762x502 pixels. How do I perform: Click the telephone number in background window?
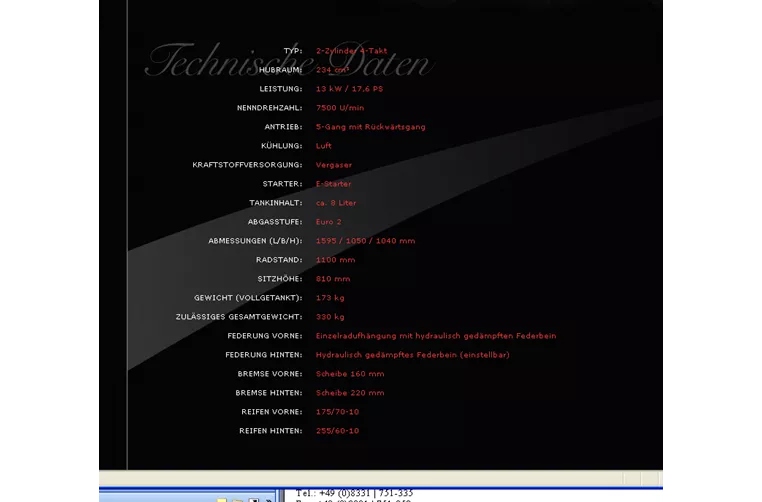(354, 493)
